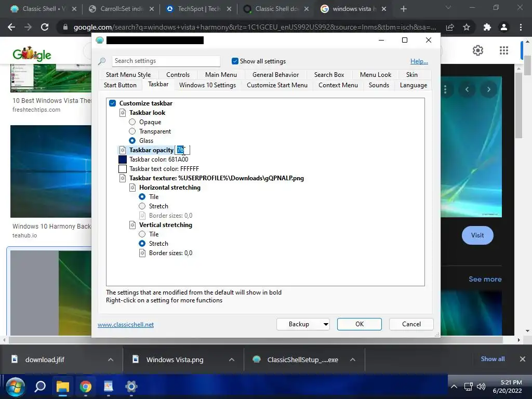Switch to Skin tab

[x=412, y=75]
